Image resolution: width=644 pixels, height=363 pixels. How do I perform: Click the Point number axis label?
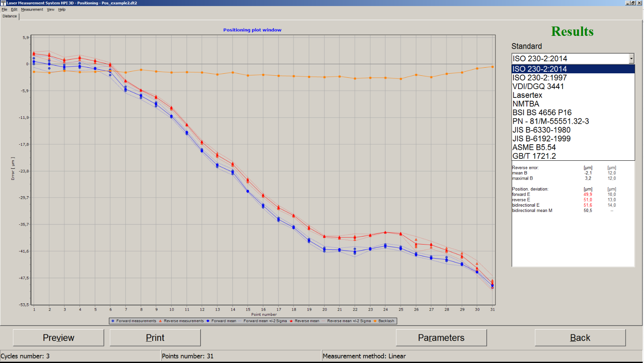264,315
